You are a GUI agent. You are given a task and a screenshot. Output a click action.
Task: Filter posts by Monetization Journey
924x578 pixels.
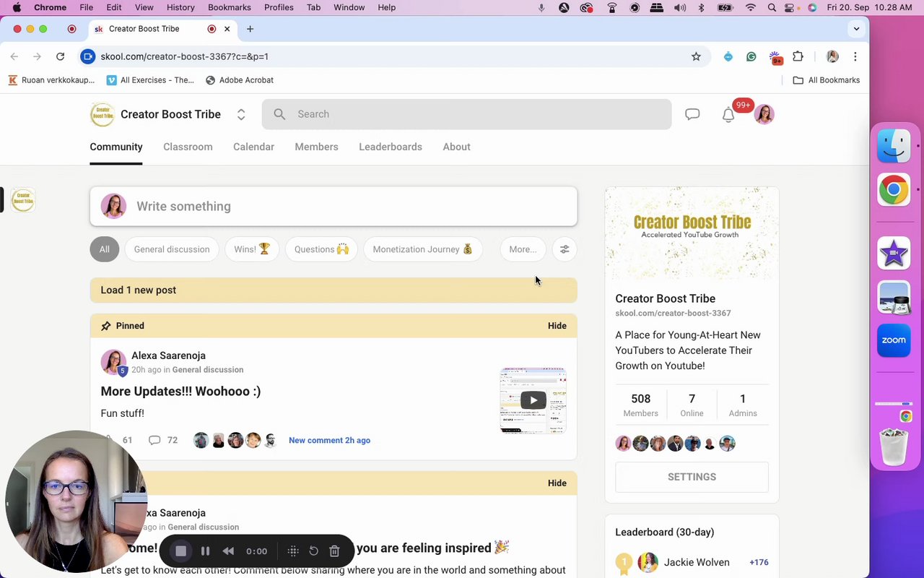[422, 249]
